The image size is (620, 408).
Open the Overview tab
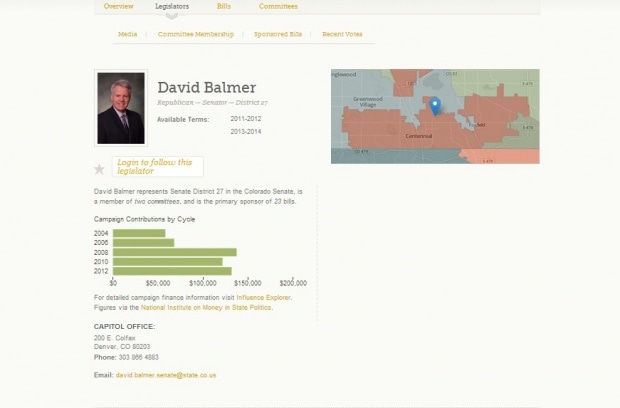(119, 6)
